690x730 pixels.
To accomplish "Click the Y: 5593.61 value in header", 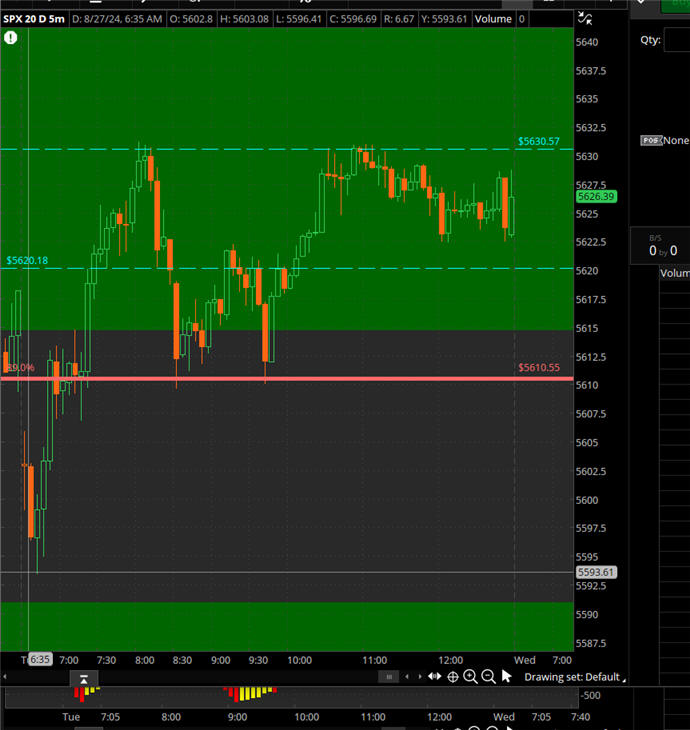I will coord(444,19).
